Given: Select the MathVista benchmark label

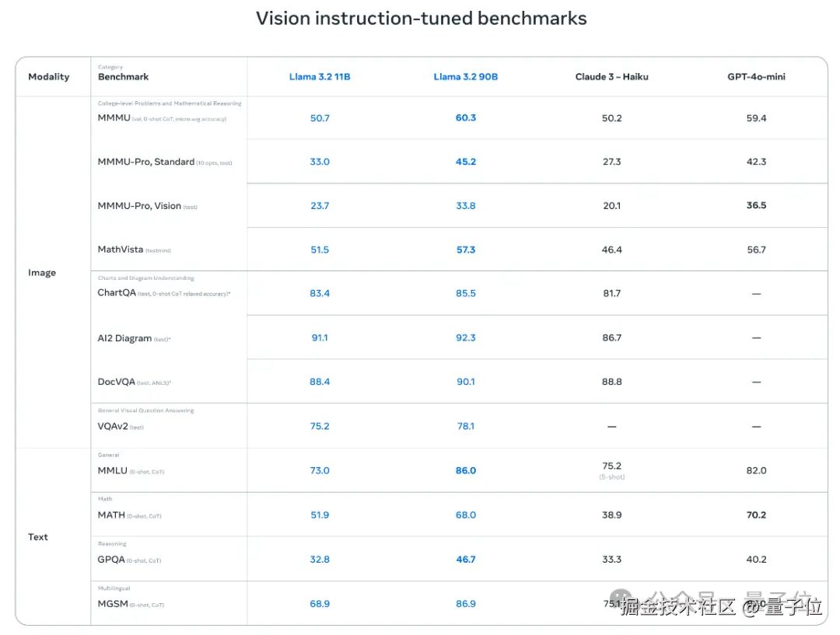Looking at the screenshot, I should [x=121, y=249].
